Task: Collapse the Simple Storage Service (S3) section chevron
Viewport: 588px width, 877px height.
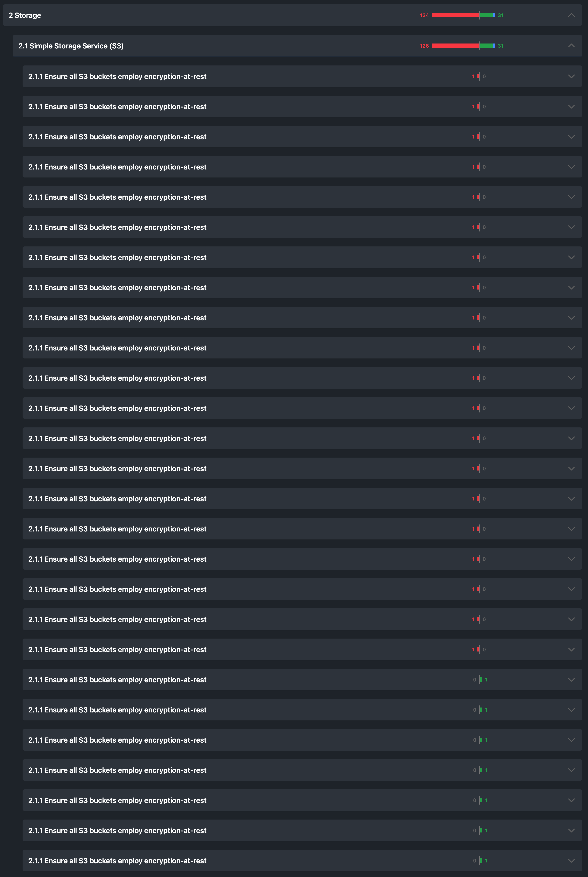Action: (571, 46)
